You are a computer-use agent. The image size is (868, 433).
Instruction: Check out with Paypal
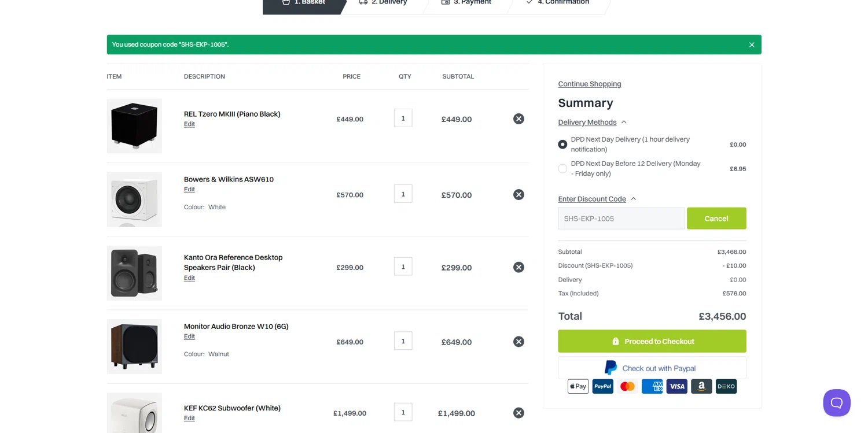click(x=652, y=368)
